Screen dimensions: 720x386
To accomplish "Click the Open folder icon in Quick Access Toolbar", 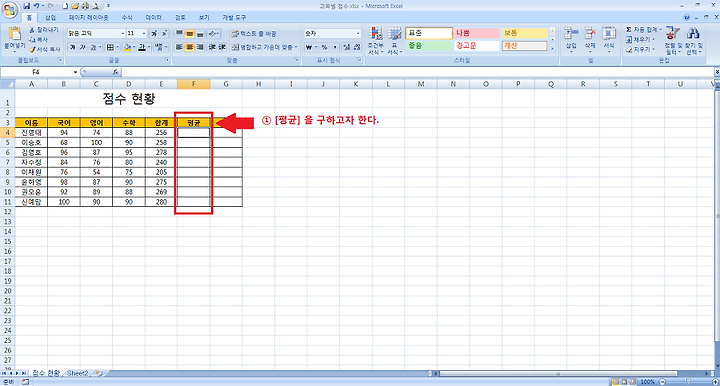I will (75, 6).
